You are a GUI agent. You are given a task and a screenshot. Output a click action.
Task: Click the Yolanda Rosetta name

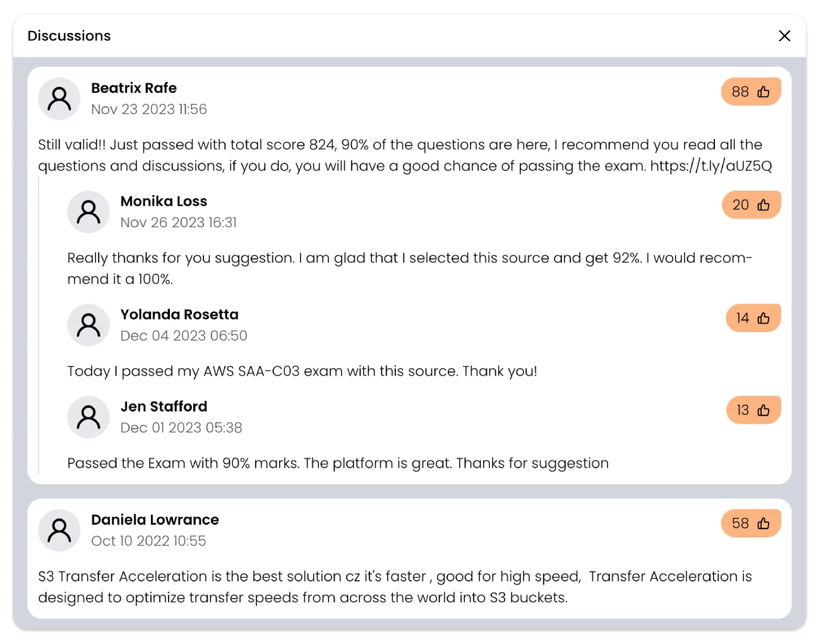179,314
